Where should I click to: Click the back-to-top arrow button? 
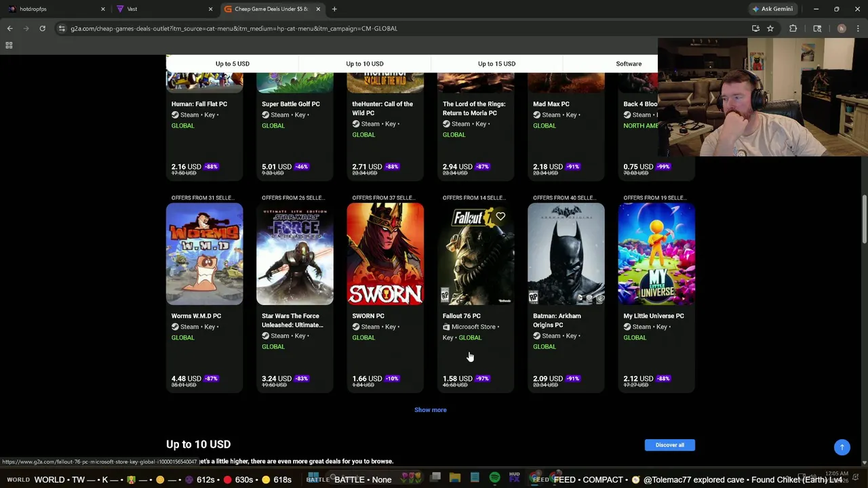tap(842, 447)
